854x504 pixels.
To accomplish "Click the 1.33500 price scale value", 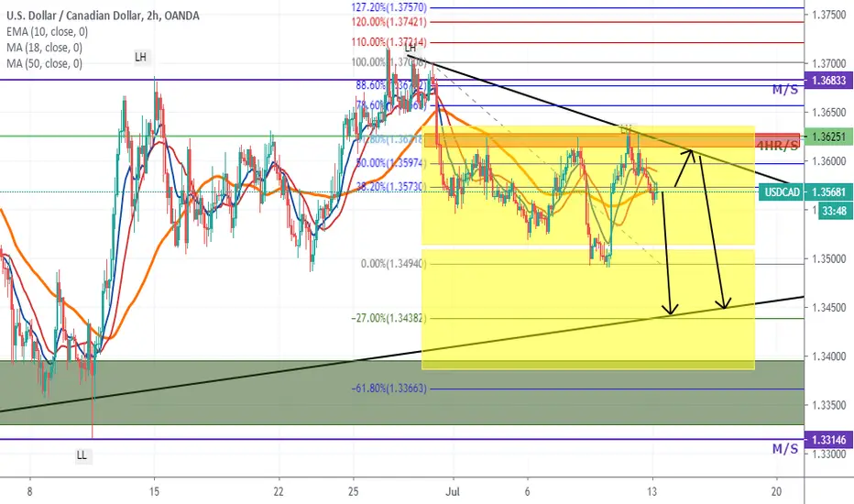I will [828, 405].
